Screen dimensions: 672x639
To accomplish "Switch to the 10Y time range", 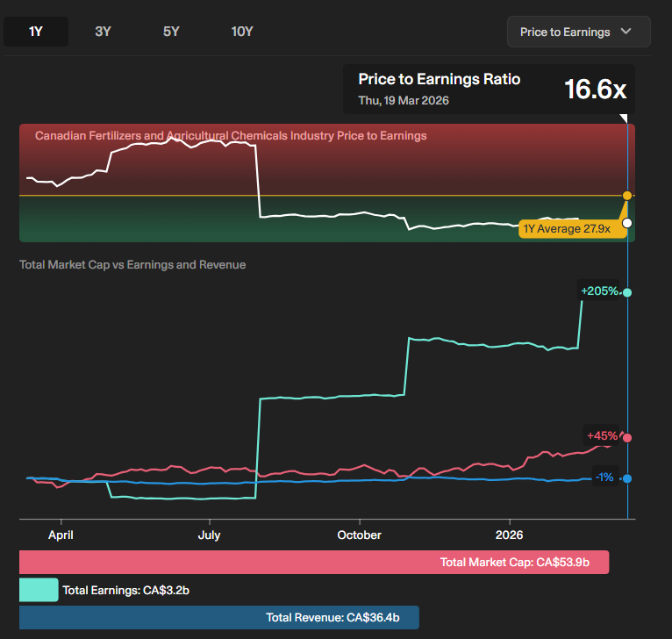I will (242, 32).
